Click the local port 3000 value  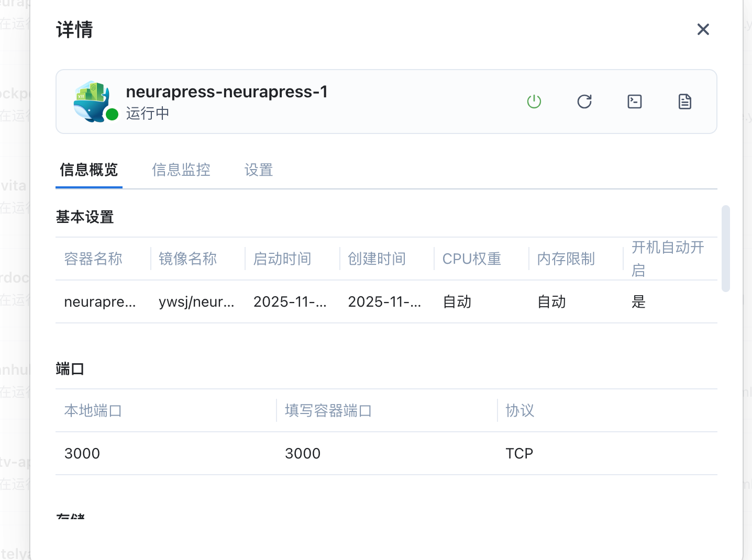coord(82,454)
